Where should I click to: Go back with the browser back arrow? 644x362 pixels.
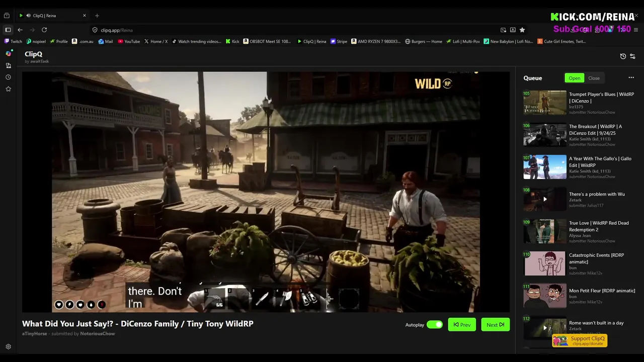pyautogui.click(x=20, y=30)
